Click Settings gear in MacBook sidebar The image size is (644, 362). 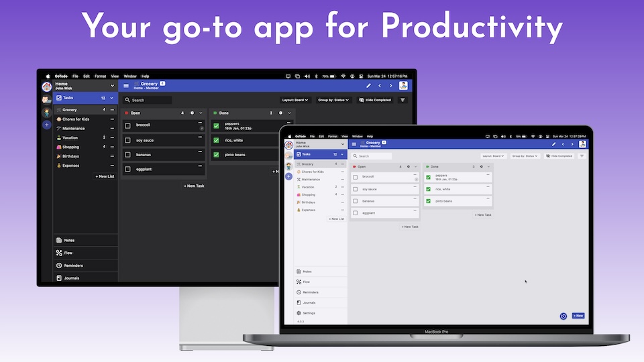coord(299,313)
